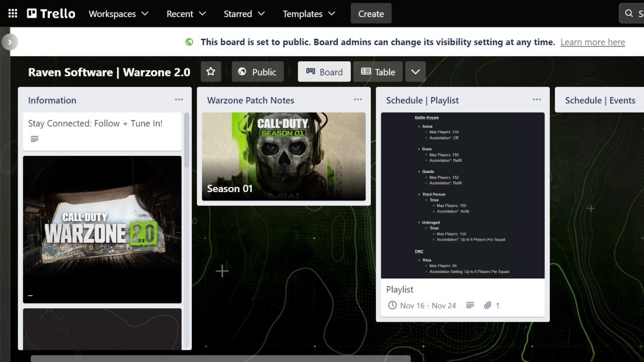
Task: Open the Information list menu via its ellipsis
Action: (179, 100)
